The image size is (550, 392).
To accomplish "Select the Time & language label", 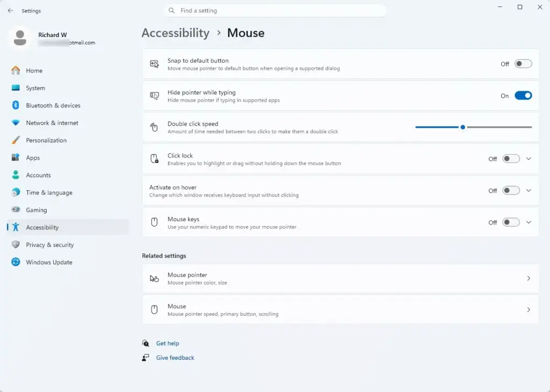I will [x=49, y=192].
